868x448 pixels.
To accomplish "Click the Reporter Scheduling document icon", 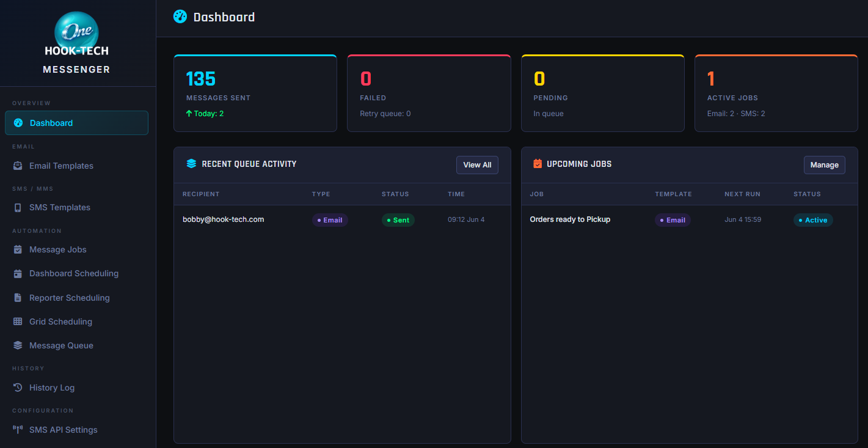I will coord(18,298).
